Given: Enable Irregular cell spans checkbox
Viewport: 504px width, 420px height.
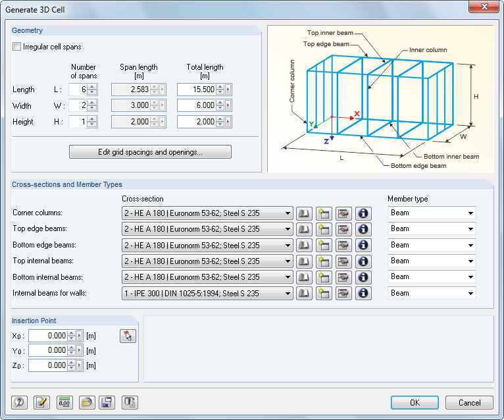Looking at the screenshot, I should 16,47.
